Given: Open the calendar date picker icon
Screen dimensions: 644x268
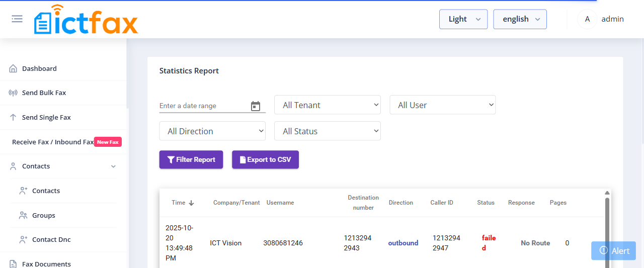Looking at the screenshot, I should (256, 106).
